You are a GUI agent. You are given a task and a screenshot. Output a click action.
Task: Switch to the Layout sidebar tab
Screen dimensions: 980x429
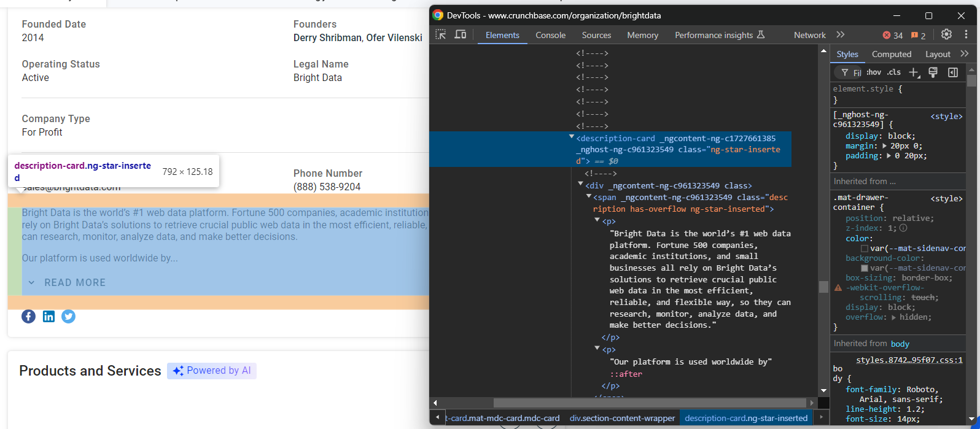click(x=938, y=54)
